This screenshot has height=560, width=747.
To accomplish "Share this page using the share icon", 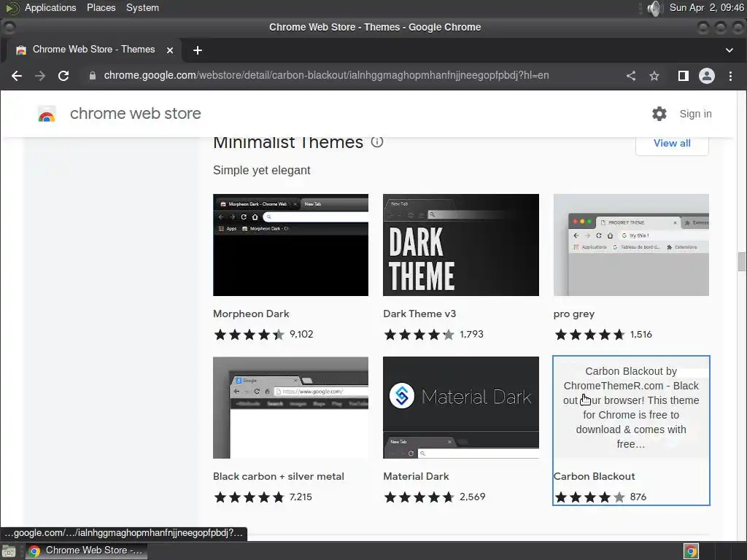I will tap(631, 76).
